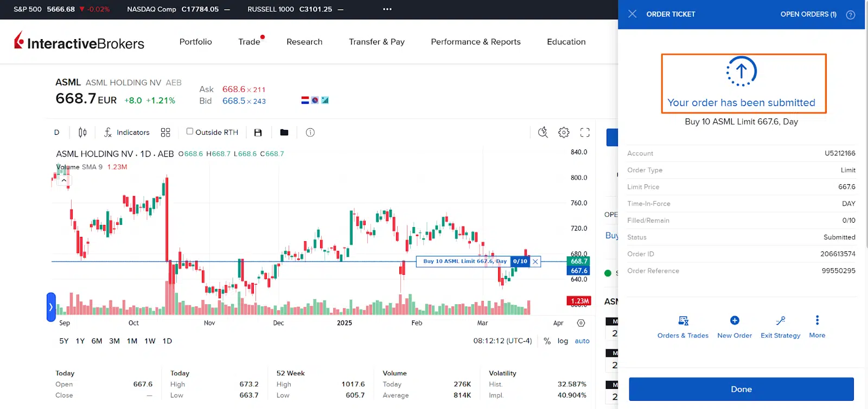Open the More vertical dots menu

click(817, 320)
